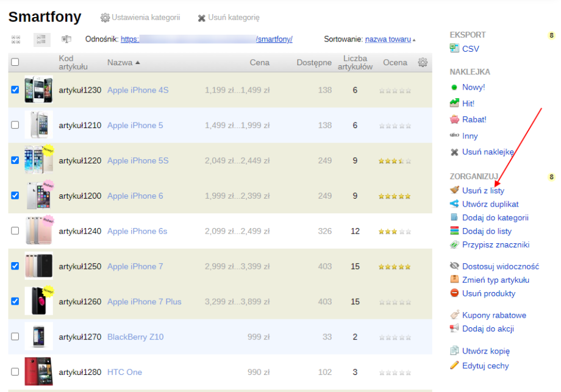Viewport: 561px width, 392px height.
Task: Check the BlackBerry Z10 checkbox
Action: (x=15, y=337)
